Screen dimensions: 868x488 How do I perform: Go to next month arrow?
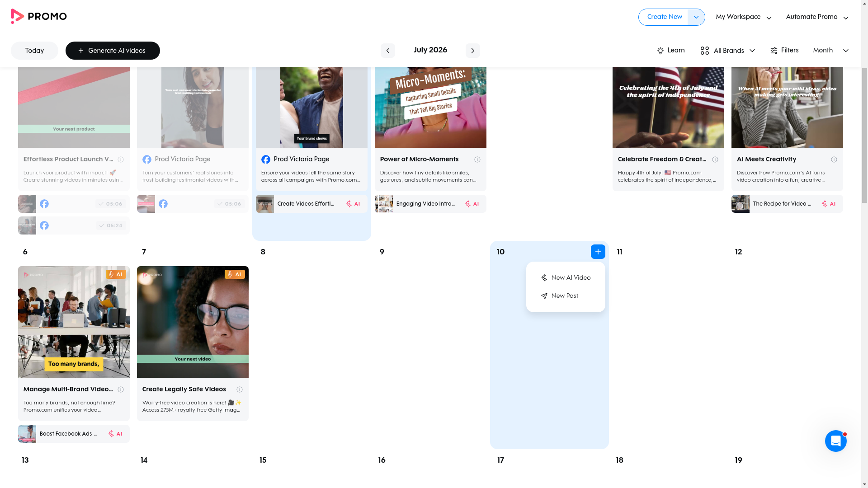(472, 51)
